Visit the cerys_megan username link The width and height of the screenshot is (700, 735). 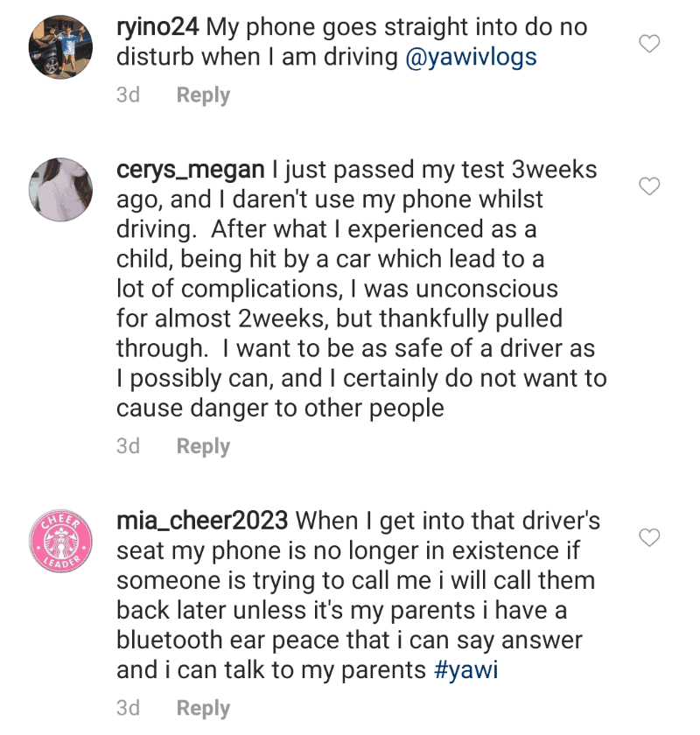coord(191,170)
